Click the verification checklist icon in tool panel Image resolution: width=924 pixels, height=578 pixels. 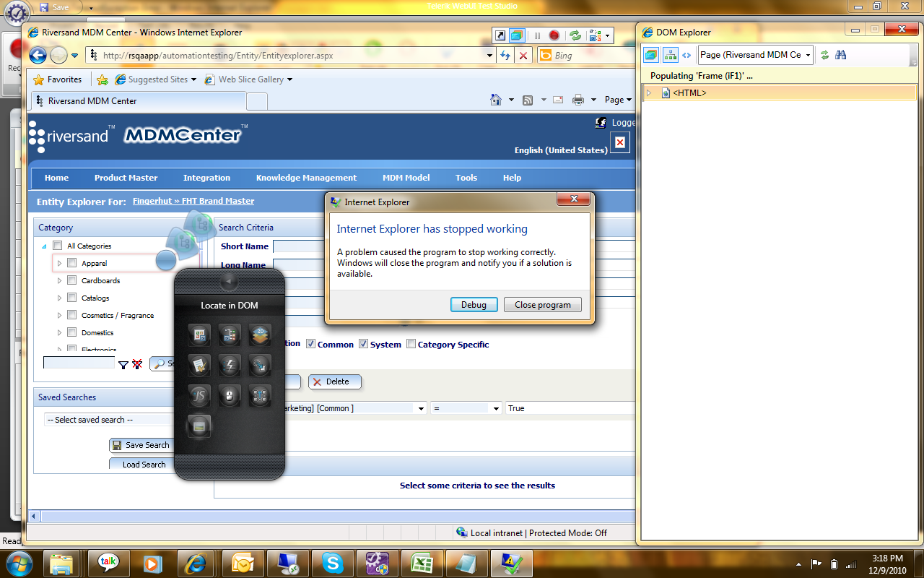click(x=199, y=365)
